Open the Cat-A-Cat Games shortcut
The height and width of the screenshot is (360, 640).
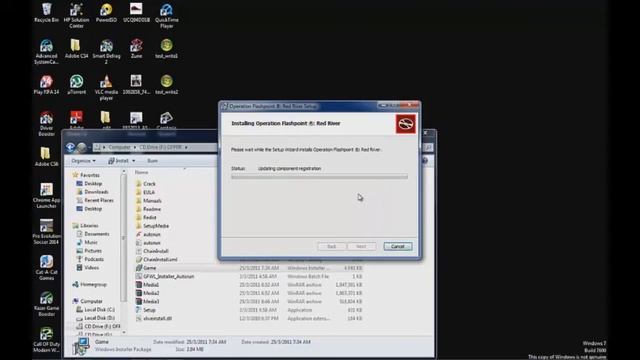tap(46, 268)
